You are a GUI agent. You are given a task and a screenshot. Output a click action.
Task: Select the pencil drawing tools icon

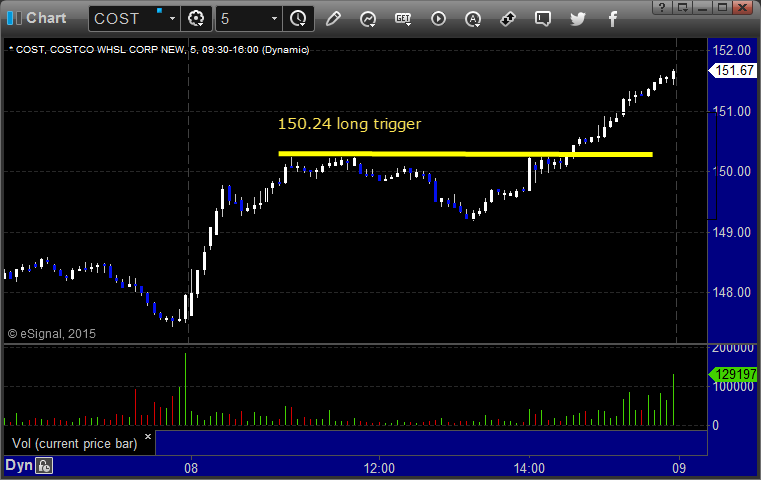(333, 19)
